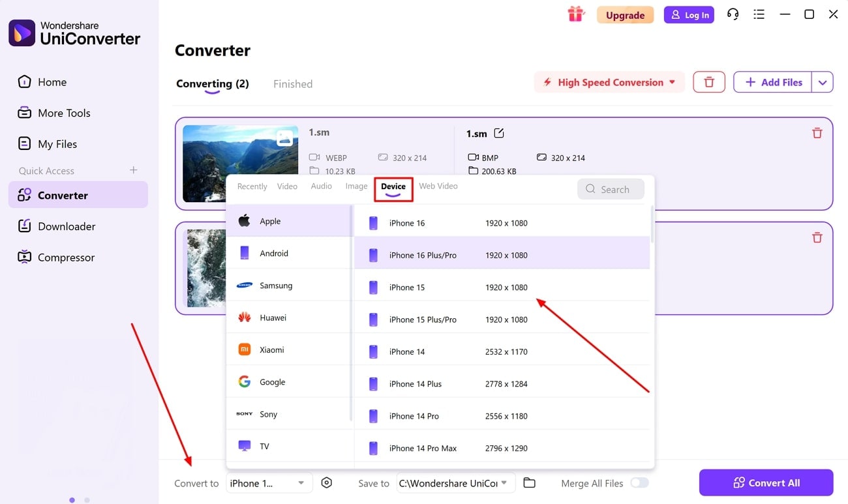Open the High Speed Conversion dropdown
Screen dimensions: 848x504
(609, 82)
